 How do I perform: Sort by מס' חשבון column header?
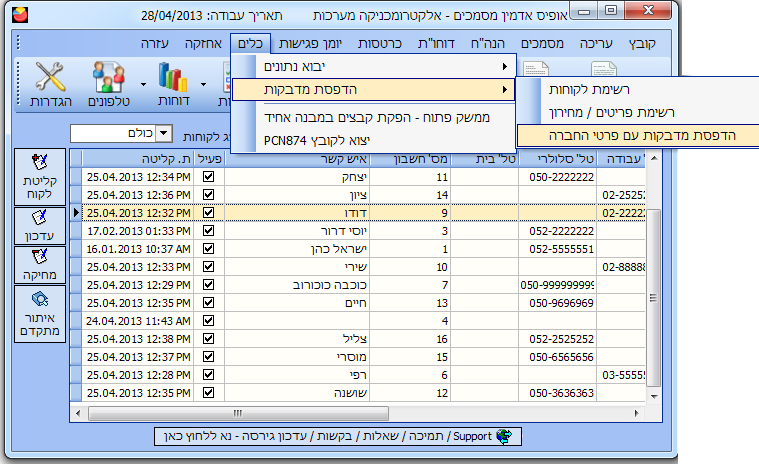click(410, 159)
